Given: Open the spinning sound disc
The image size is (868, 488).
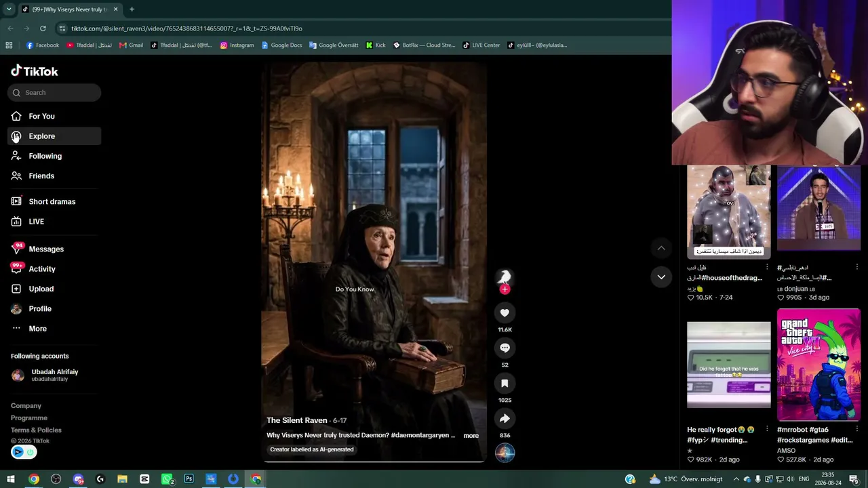Looking at the screenshot, I should 505,453.
